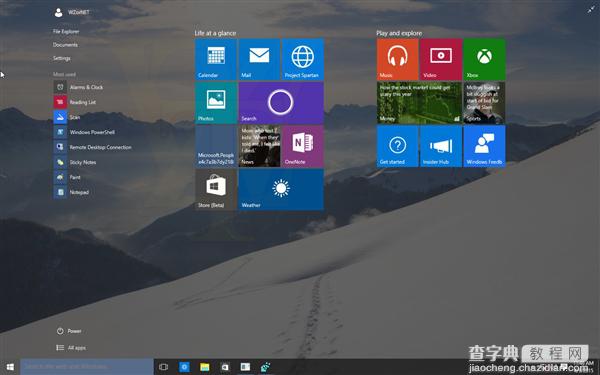
Task: Launch the Xbox tile
Action: point(484,59)
